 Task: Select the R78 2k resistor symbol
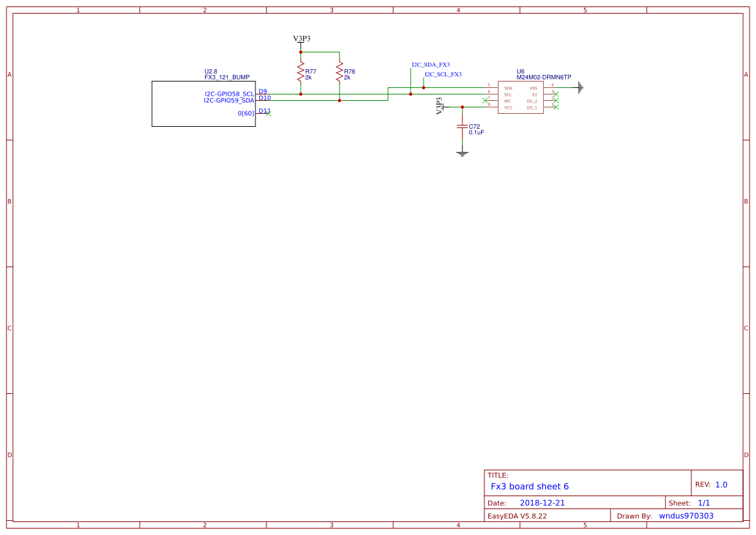[340, 70]
